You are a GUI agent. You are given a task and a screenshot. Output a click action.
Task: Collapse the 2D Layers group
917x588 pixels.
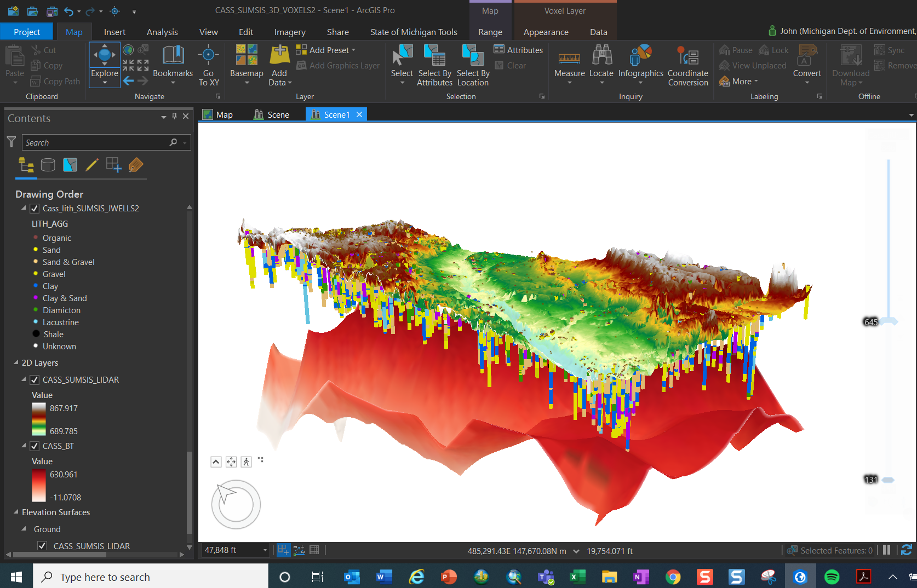pyautogui.click(x=15, y=362)
